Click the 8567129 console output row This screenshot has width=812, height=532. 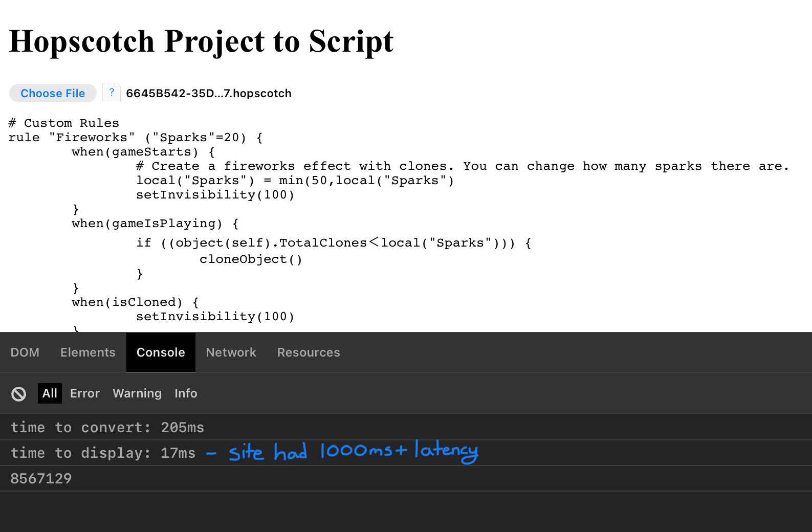click(41, 478)
